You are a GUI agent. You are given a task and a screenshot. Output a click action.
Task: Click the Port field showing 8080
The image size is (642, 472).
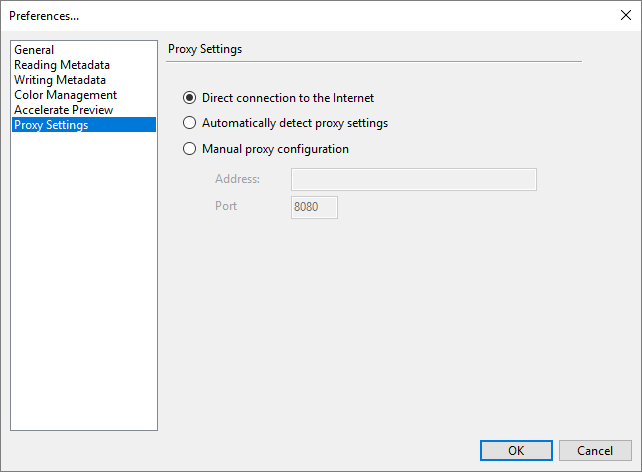coord(314,207)
